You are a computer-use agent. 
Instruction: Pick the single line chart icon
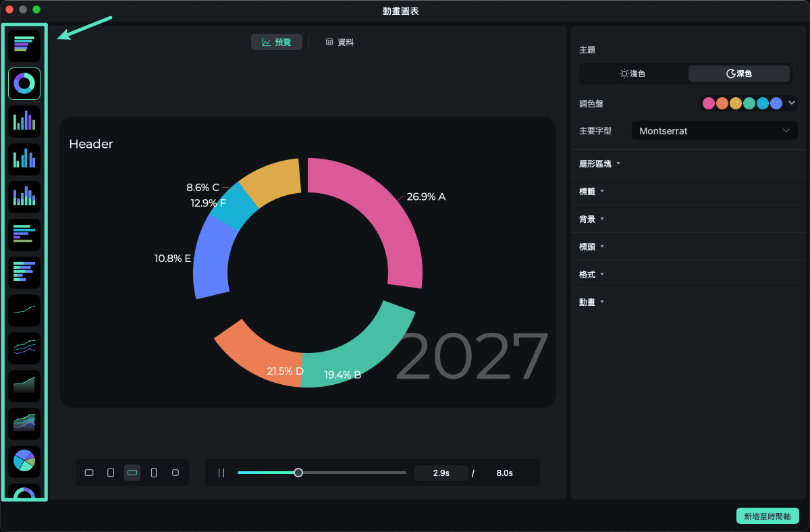[x=24, y=310]
